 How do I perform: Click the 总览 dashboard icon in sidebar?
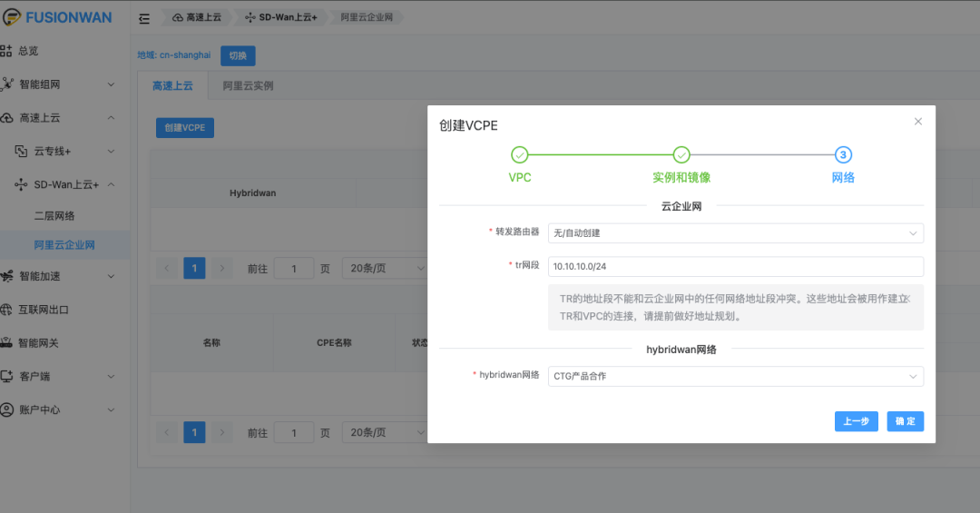click(x=7, y=51)
